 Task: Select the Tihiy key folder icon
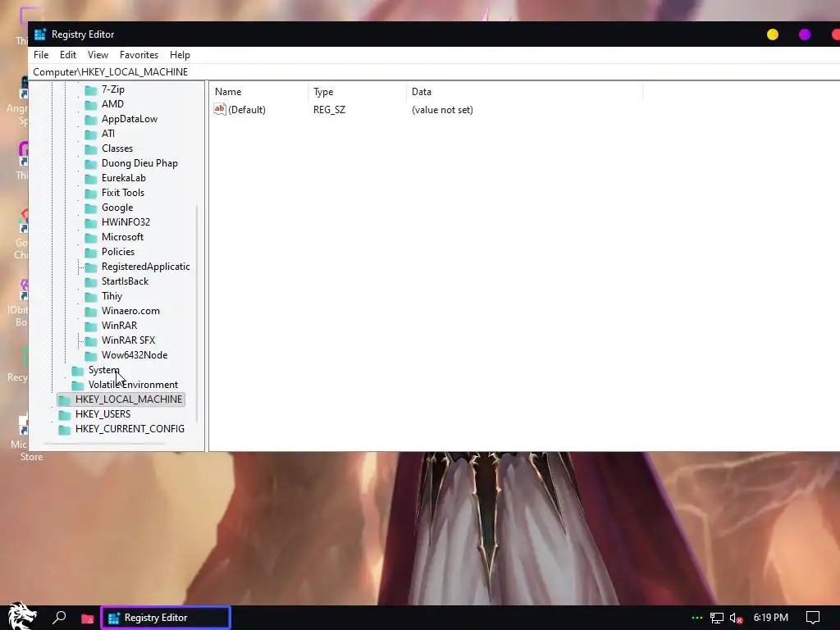(x=91, y=296)
